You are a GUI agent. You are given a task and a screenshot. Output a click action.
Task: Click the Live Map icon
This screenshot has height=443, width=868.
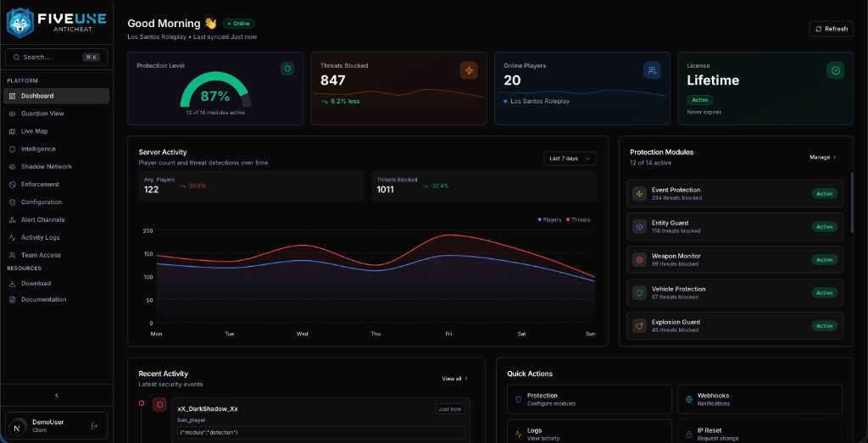coord(12,131)
